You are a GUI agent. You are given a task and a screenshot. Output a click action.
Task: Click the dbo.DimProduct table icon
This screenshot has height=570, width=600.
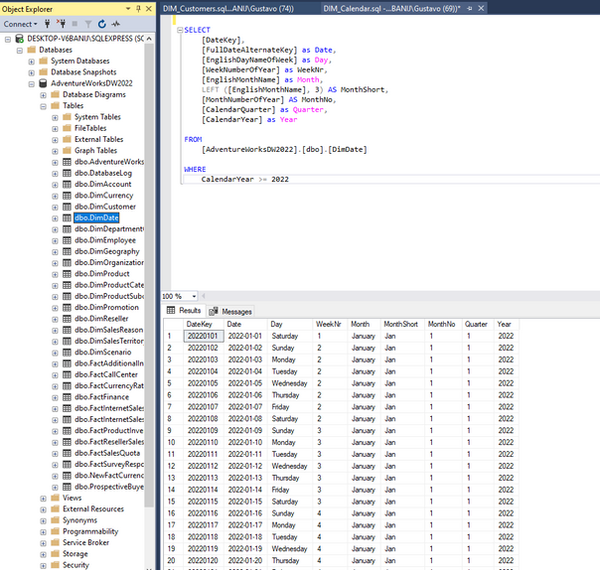point(67,274)
